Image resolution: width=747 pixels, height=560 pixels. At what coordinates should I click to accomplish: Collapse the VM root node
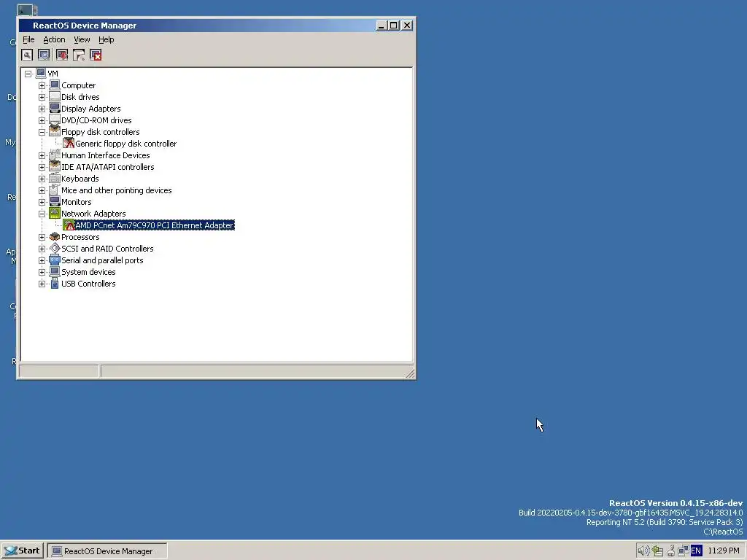[28, 74]
